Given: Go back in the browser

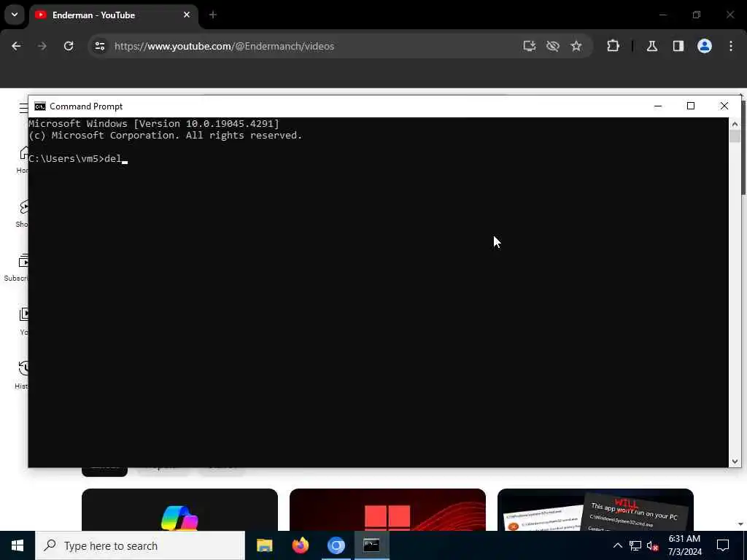Looking at the screenshot, I should 16,46.
